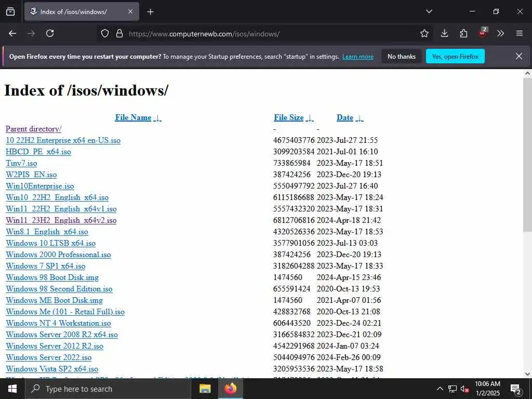This screenshot has height=399, width=532.
Task: Open the Firefox View button
Action: click(10, 11)
